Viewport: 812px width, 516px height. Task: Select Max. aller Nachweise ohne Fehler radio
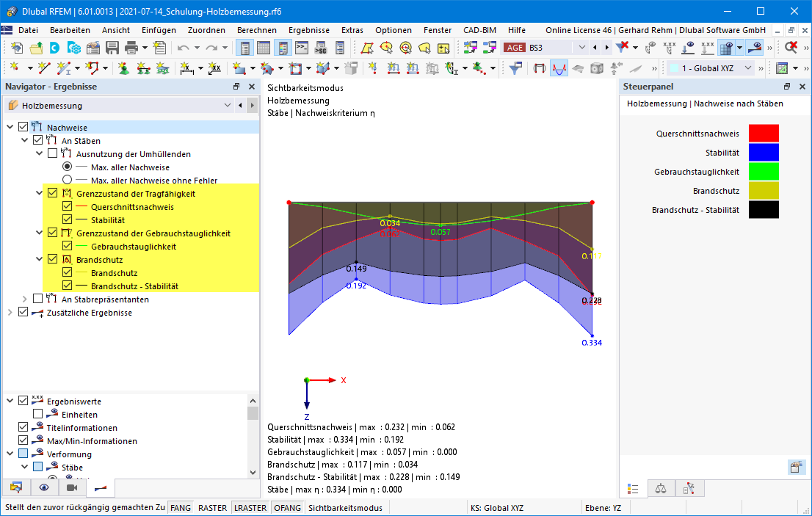[67, 180]
